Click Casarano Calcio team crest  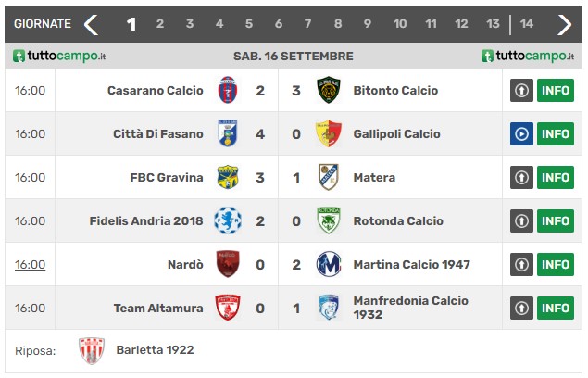(x=228, y=90)
